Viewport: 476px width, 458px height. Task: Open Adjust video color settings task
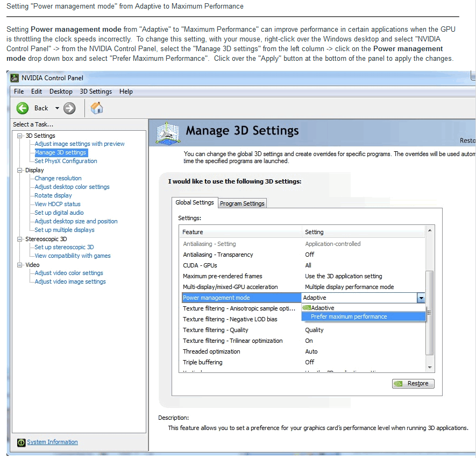[x=69, y=273]
